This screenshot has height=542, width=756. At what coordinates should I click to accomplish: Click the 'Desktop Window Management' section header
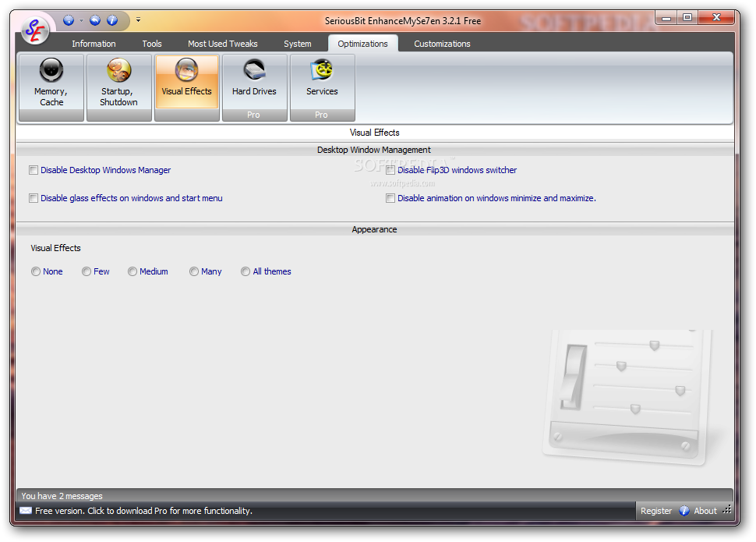[x=374, y=150]
